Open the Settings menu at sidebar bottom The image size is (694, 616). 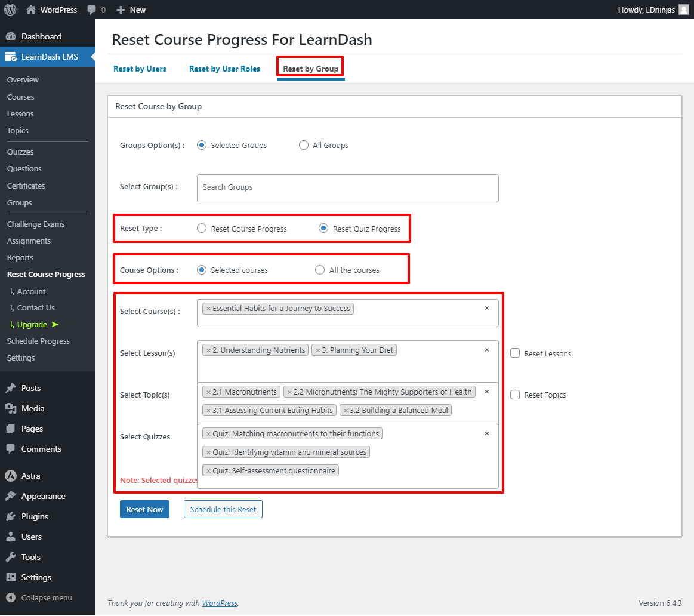pyautogui.click(x=47, y=578)
